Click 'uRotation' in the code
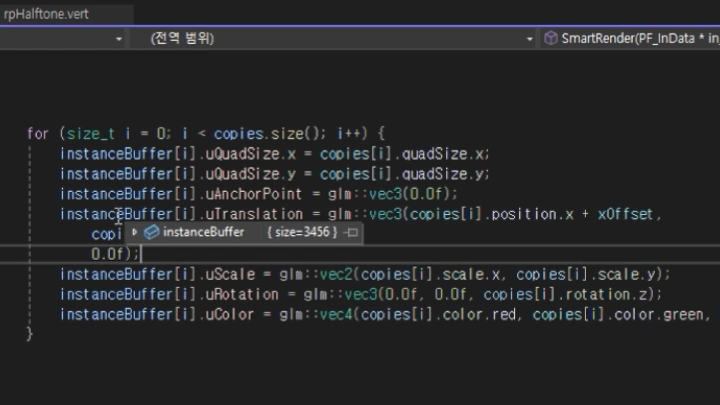Screen dimensions: 720x405 (x=242, y=295)
